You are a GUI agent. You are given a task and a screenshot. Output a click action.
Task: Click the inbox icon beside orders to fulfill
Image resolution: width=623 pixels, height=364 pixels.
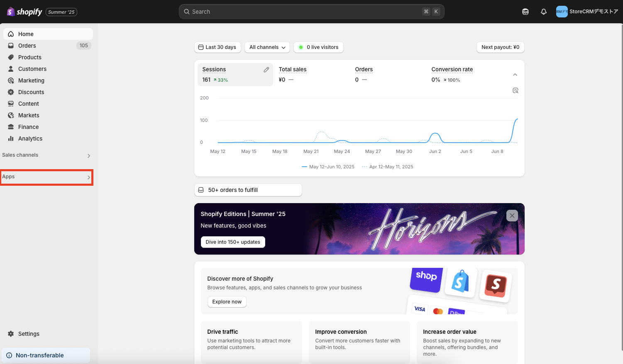pos(201,190)
